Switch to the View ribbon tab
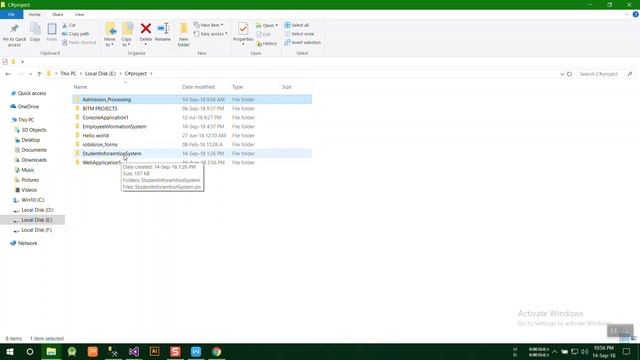This screenshot has width=640, height=360. [80, 14]
